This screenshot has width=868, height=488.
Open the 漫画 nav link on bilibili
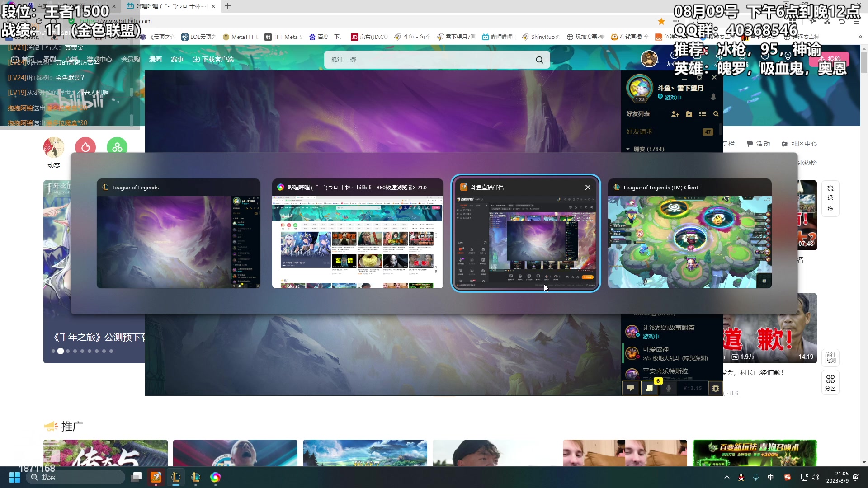point(155,59)
